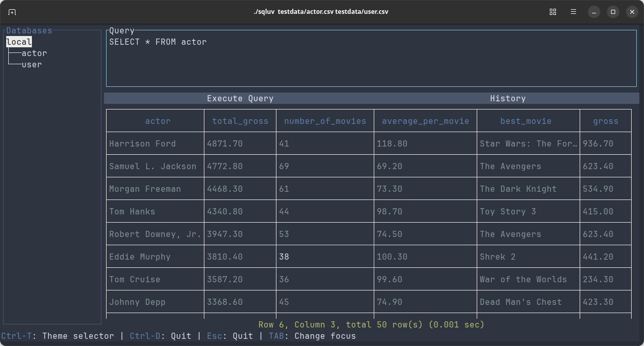Select the actor table in Databases tree
644x346 pixels.
pos(34,53)
